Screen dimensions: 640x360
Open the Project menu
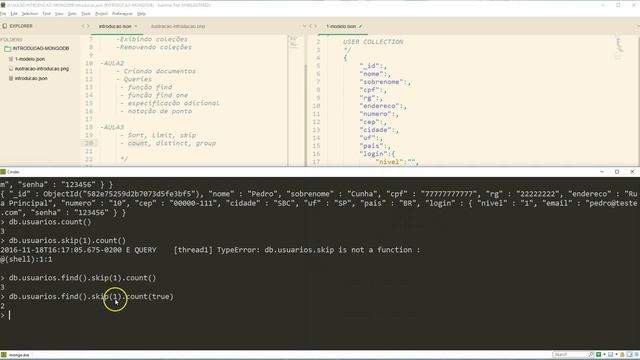[101, 13]
